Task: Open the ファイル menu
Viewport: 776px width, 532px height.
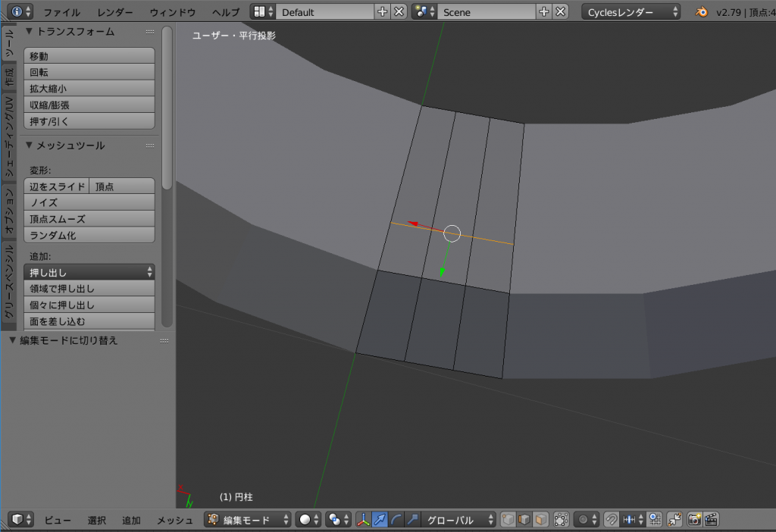Action: coord(61,12)
